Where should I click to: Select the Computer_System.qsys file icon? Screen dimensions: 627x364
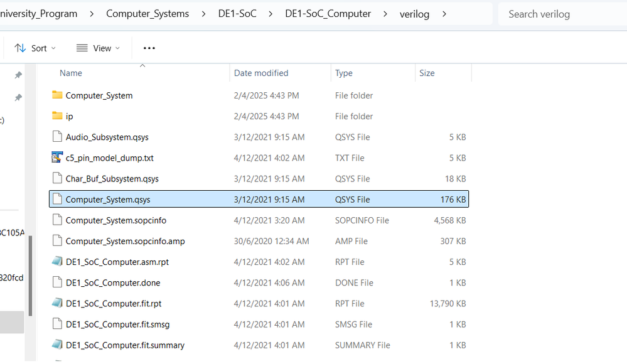coord(57,199)
